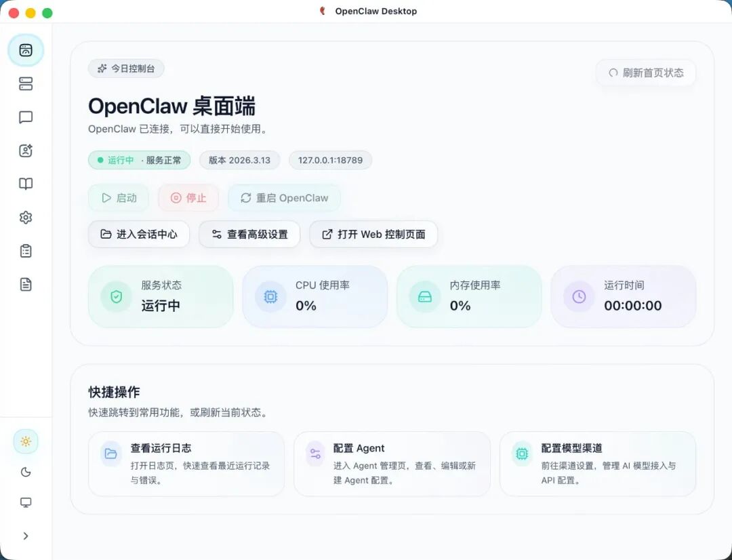The height and width of the screenshot is (560, 732).
Task: Click the 停止 stop button
Action: (x=188, y=198)
